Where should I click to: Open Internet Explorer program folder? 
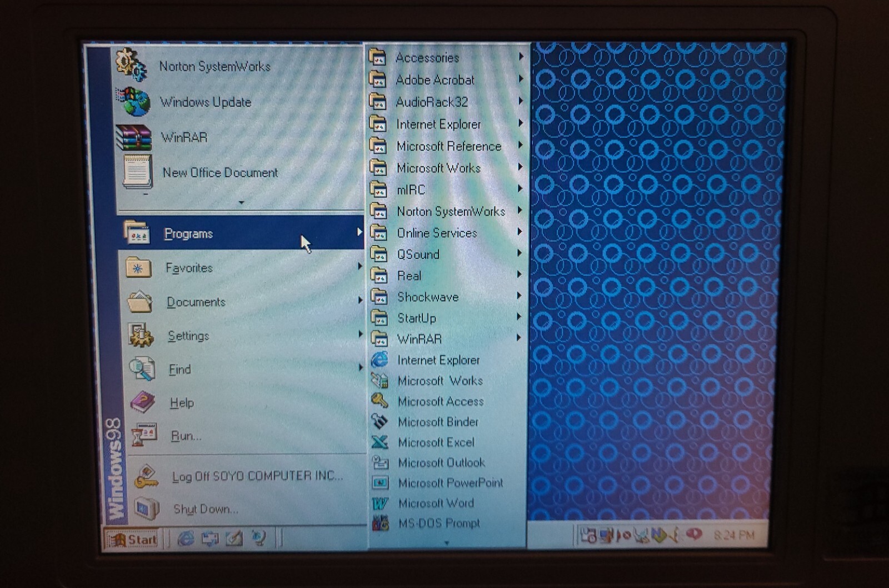click(446, 124)
